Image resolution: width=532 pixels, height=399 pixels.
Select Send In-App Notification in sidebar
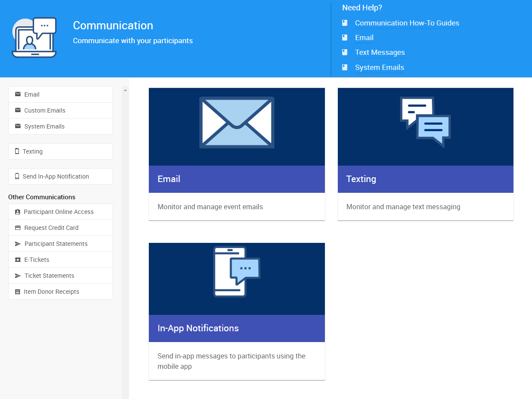tap(56, 176)
